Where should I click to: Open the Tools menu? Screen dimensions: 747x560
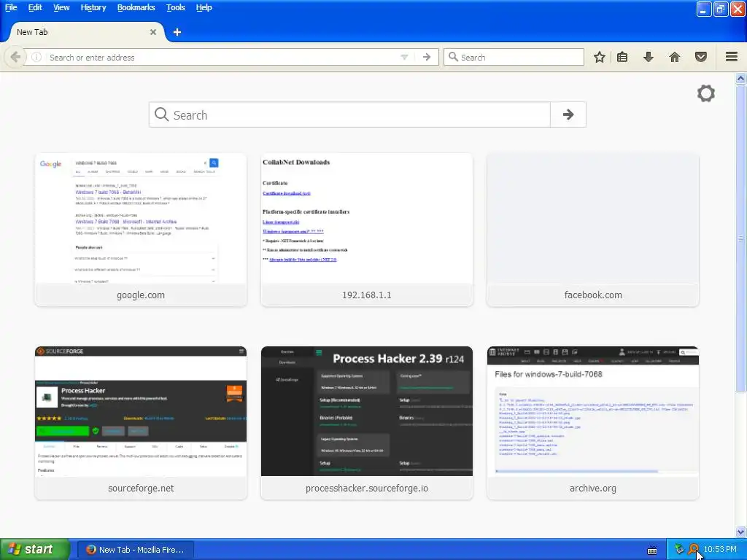(176, 7)
